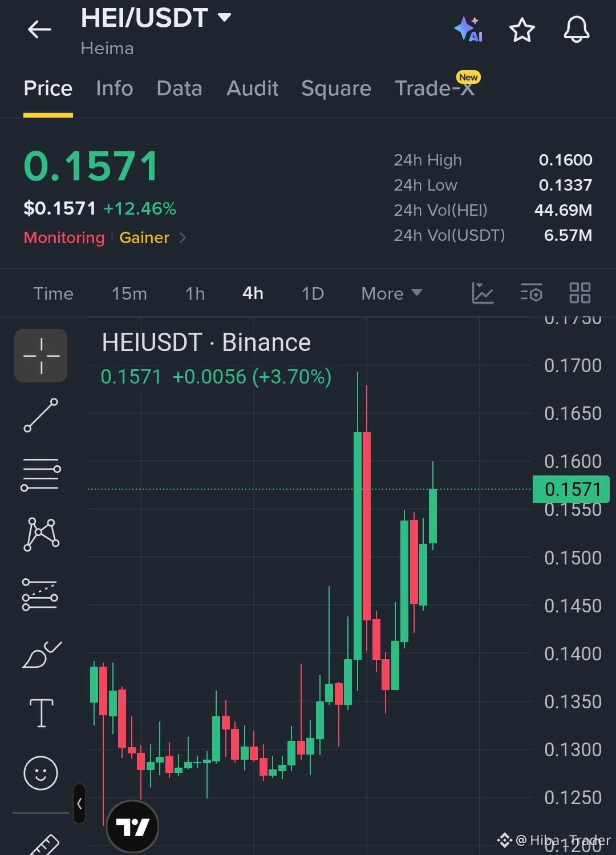Screen dimensions: 616x855
Task: Select the trend line drawing tool
Action: pos(41,415)
